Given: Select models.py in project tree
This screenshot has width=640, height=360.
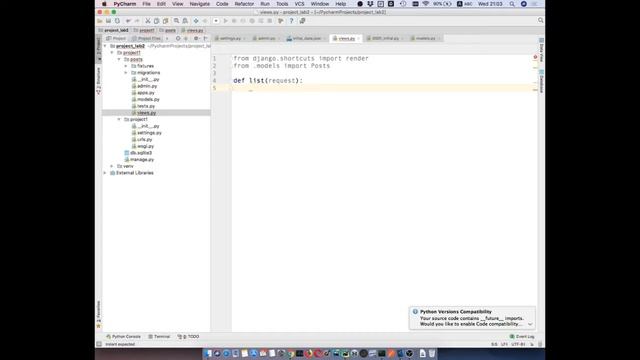Looking at the screenshot, I should [145, 100].
